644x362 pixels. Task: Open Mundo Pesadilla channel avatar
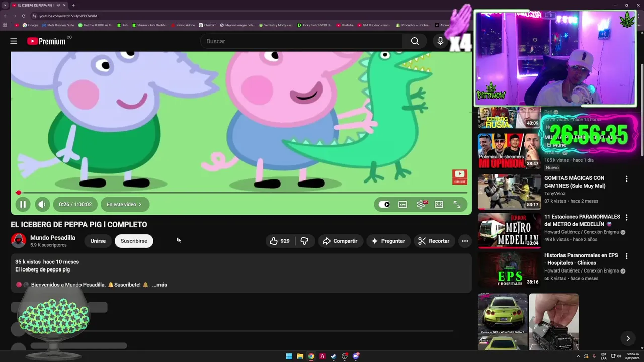click(19, 241)
